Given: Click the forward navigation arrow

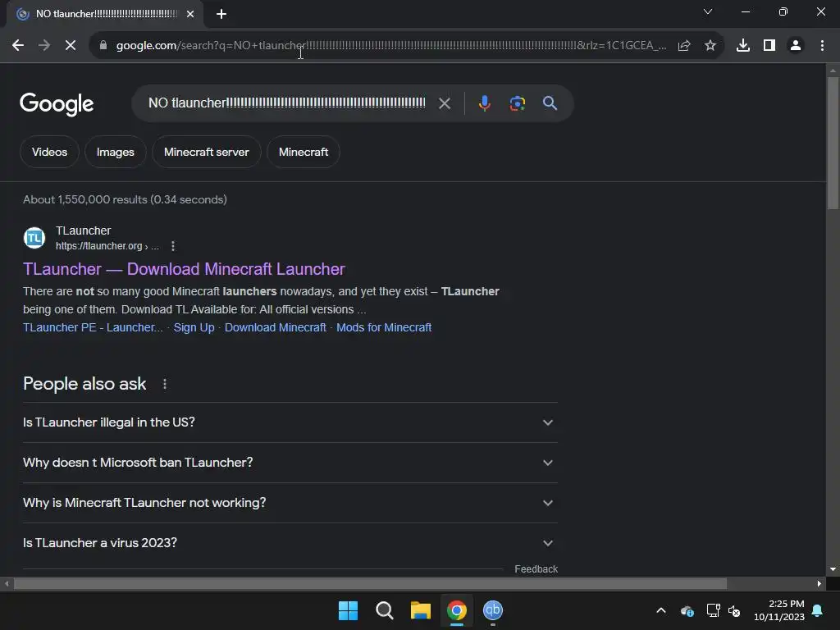Looking at the screenshot, I should 44,46.
